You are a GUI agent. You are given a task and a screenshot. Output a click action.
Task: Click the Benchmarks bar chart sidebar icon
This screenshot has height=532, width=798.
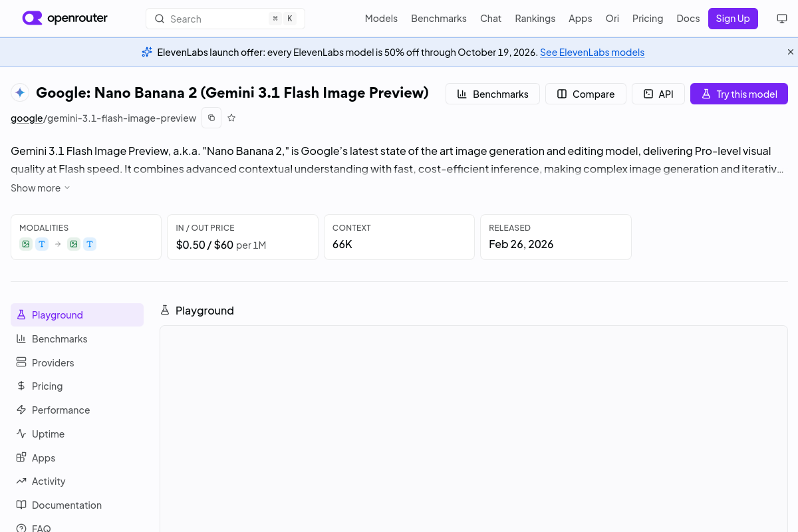coord(21,338)
